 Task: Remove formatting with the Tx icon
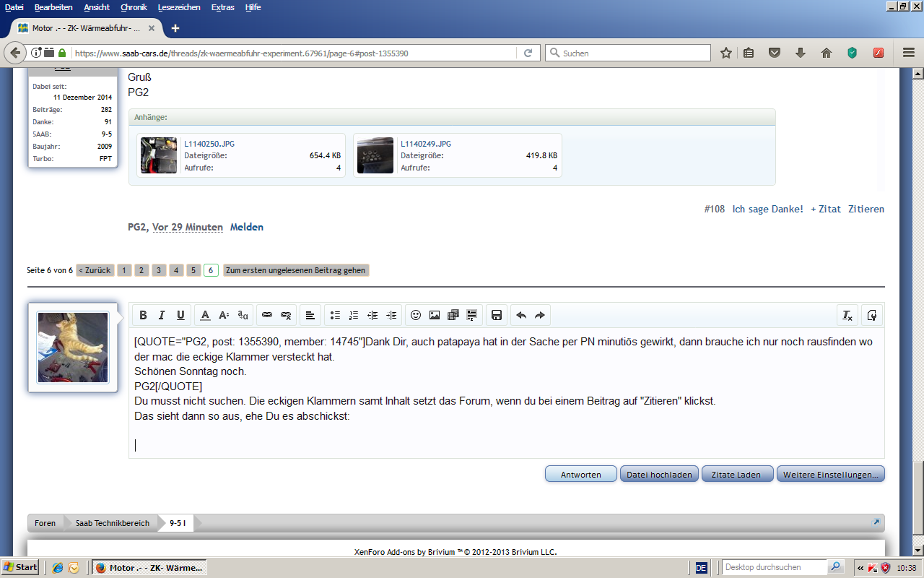[847, 315]
